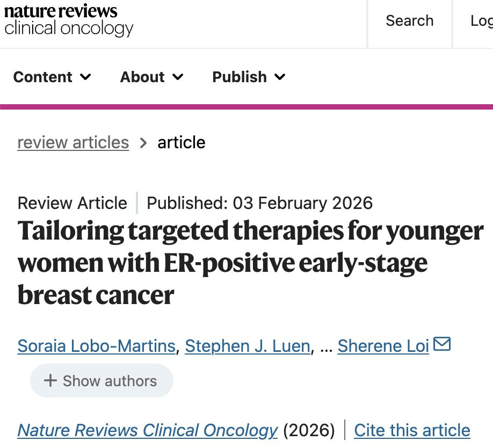Open the Publish navigation menu label
Viewport: 493px width, 448px height.
(x=240, y=77)
